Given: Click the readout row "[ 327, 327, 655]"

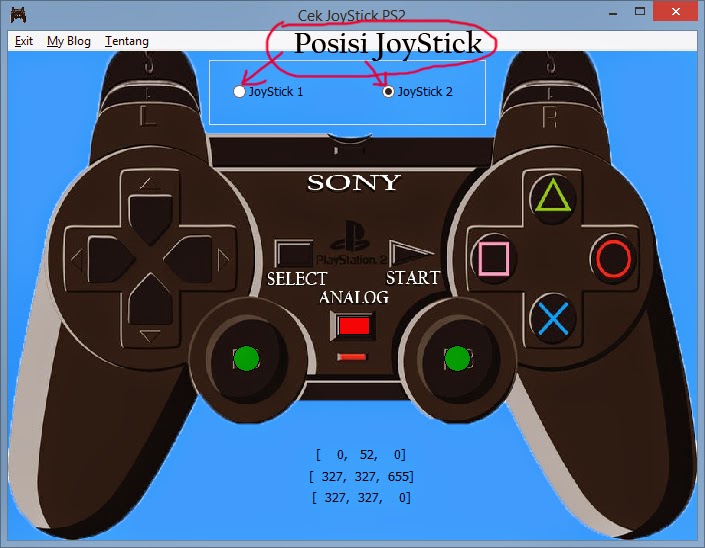Looking at the screenshot, I should pyautogui.click(x=361, y=477).
